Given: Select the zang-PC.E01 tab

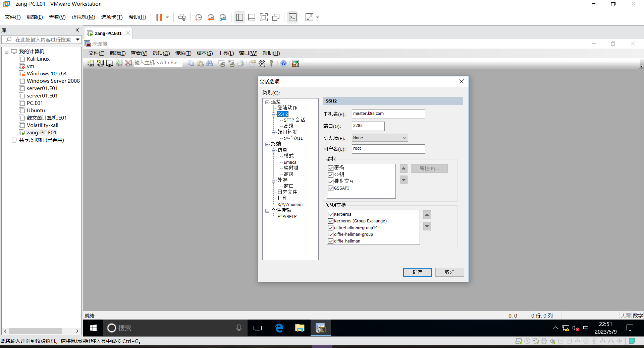Looking at the screenshot, I should [108, 33].
